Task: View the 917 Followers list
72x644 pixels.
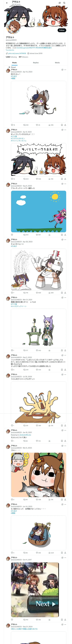Action: (x=23, y=57)
